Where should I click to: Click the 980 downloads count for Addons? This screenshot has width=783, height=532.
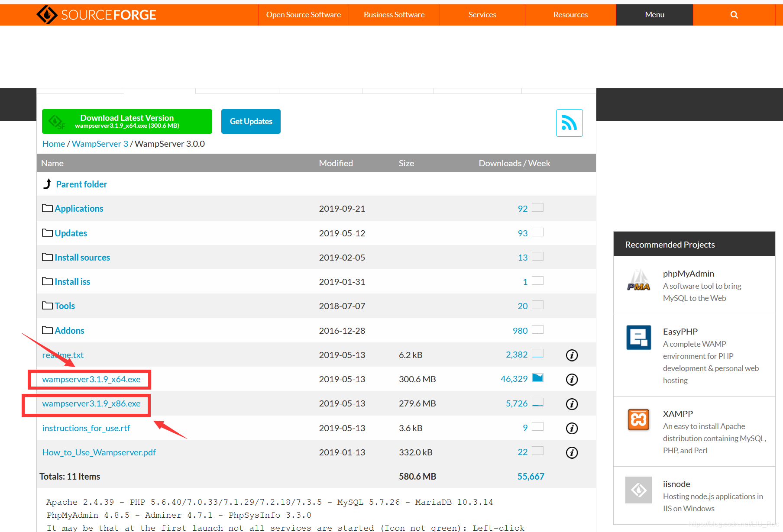click(x=520, y=331)
